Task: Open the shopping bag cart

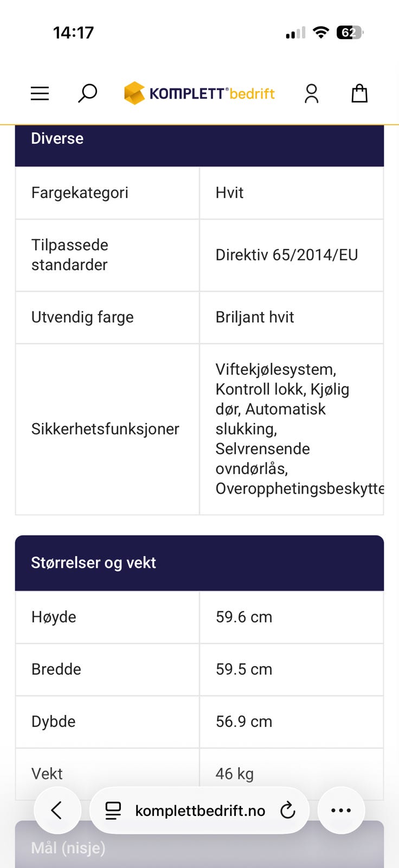Action: 359,93
